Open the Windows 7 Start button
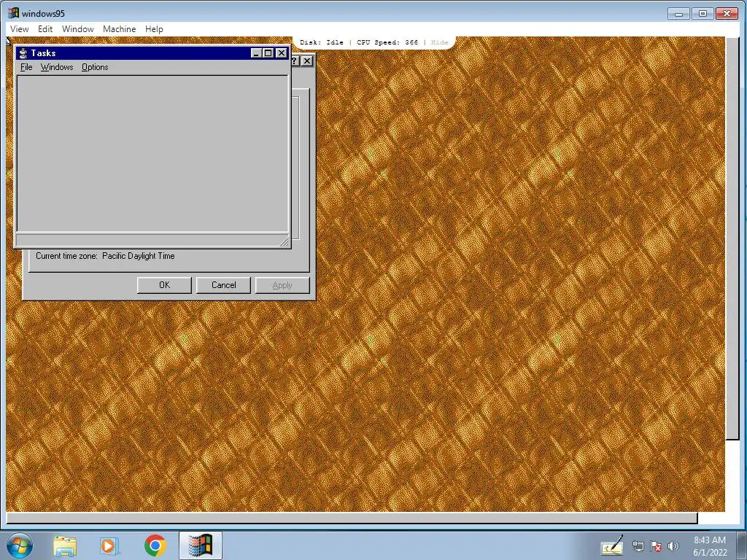Viewport: 747px width, 560px height. point(20,545)
